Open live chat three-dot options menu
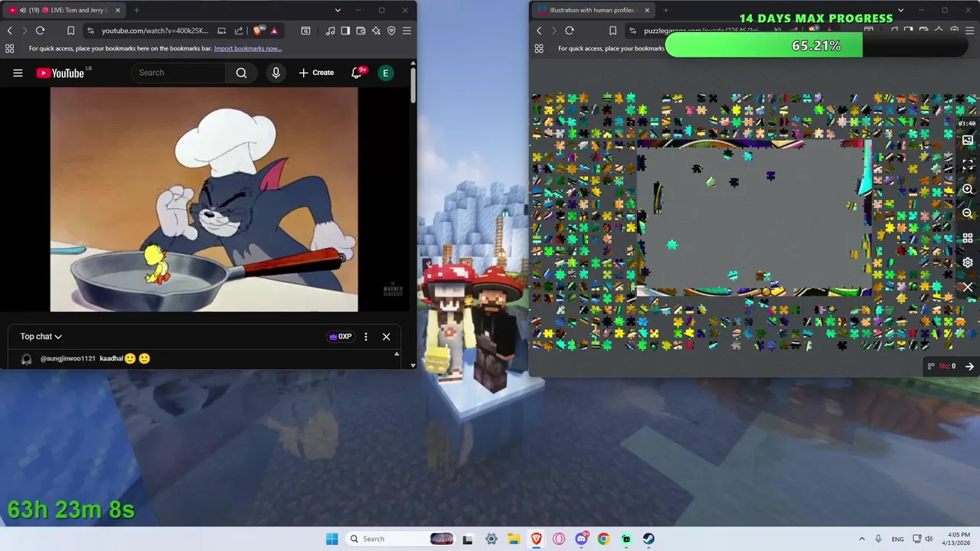 [x=366, y=337]
